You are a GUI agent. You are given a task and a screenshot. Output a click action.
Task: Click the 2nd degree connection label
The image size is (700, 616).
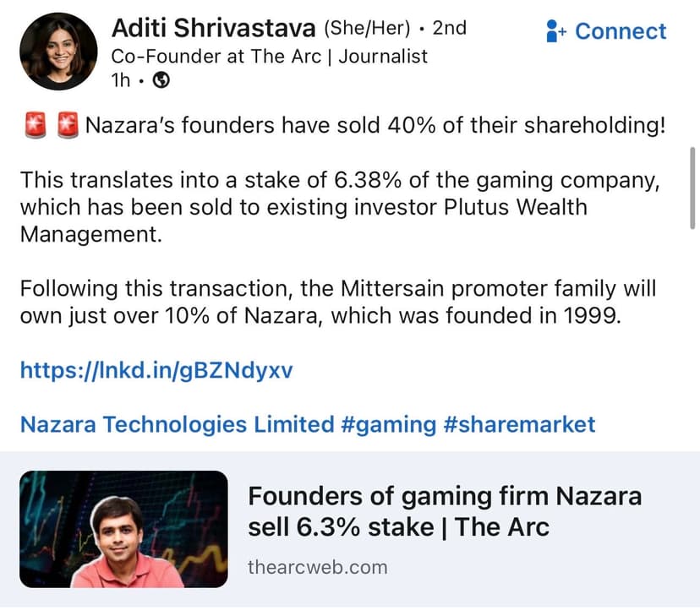tap(449, 28)
